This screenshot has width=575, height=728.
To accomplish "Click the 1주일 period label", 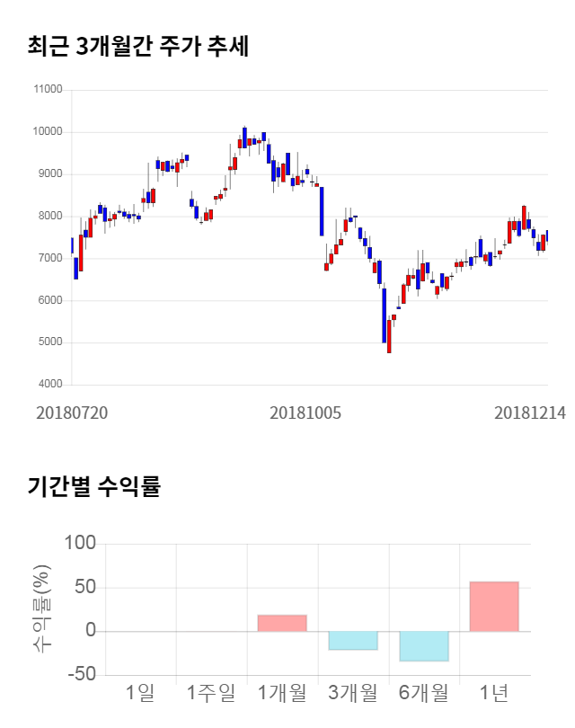I will coord(211,693).
